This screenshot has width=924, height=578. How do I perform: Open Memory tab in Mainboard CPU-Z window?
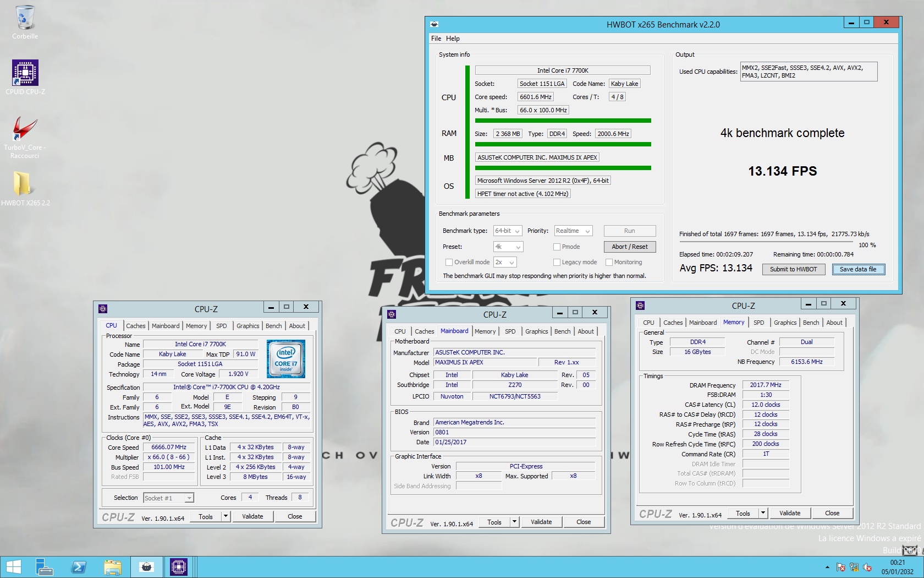[485, 331]
